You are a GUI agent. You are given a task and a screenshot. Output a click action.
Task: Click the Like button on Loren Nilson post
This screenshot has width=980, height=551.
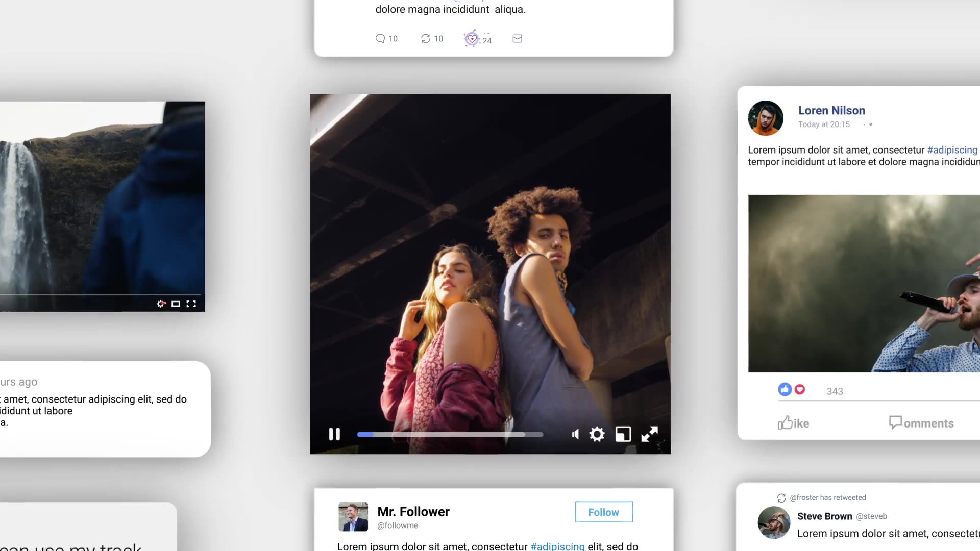(x=794, y=422)
